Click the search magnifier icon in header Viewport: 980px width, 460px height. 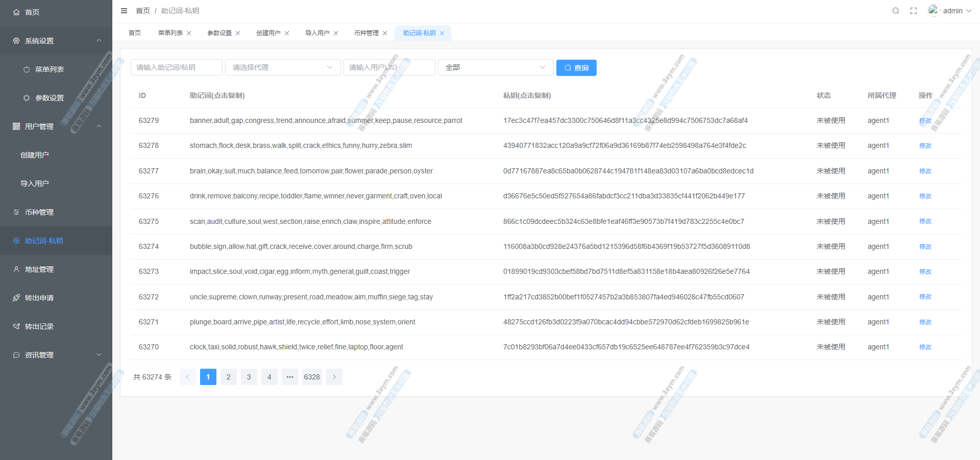click(895, 11)
